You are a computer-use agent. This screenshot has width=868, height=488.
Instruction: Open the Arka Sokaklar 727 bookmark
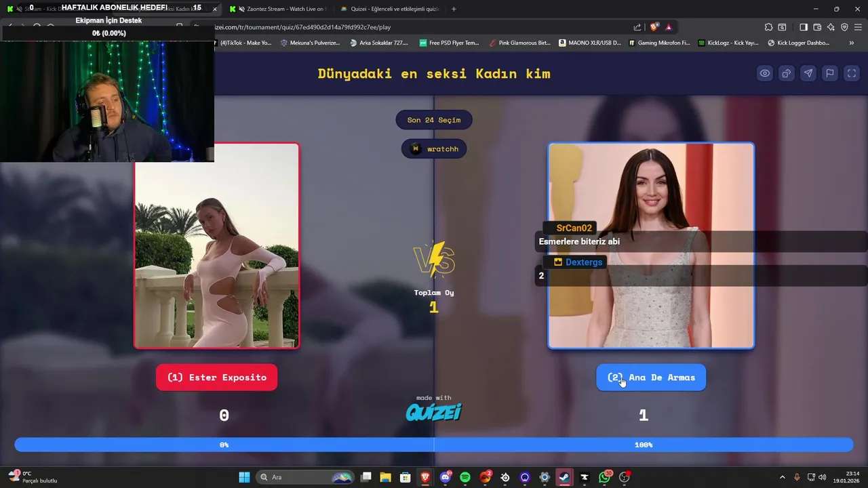click(378, 43)
